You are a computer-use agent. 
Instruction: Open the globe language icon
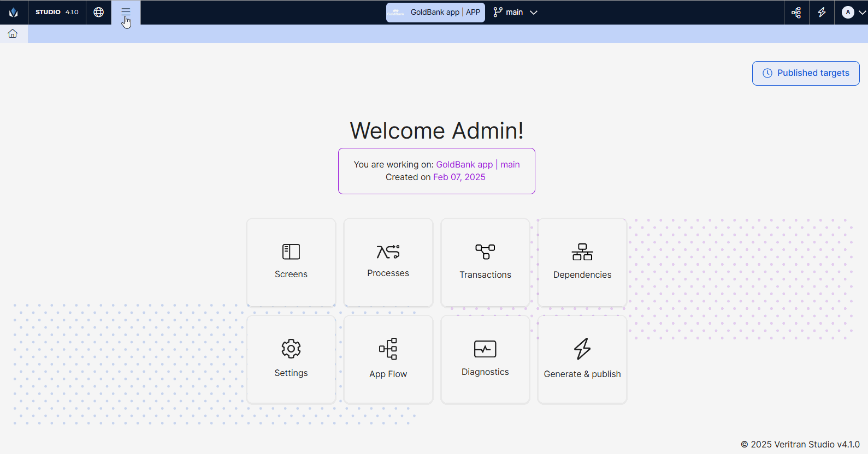tap(99, 12)
